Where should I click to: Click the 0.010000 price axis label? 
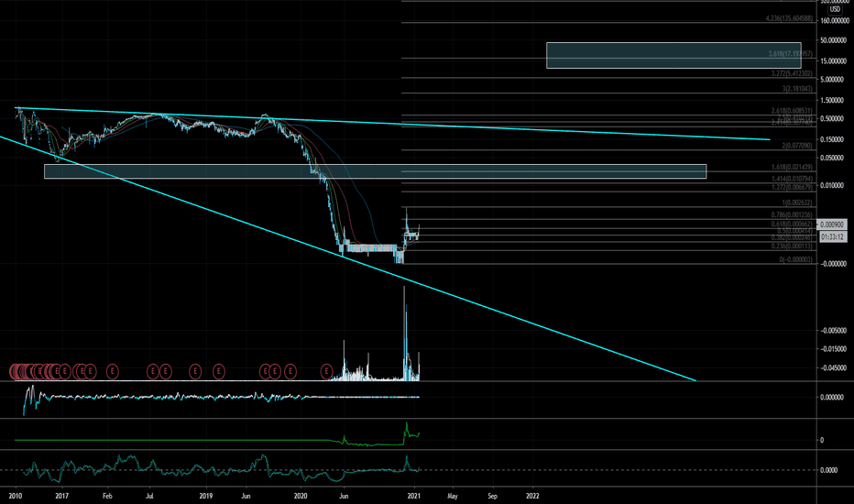click(x=833, y=185)
